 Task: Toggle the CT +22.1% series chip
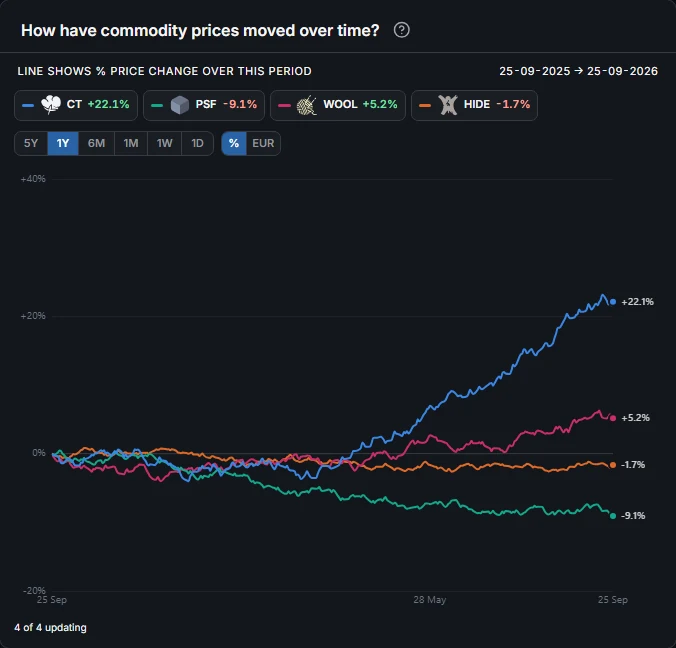click(76, 105)
